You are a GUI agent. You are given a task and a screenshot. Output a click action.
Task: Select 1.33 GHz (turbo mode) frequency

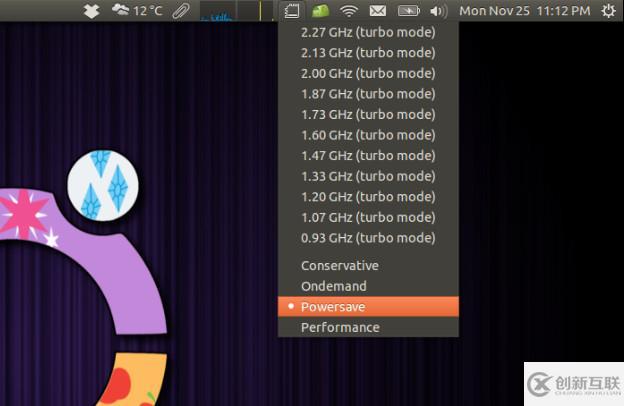(368, 176)
